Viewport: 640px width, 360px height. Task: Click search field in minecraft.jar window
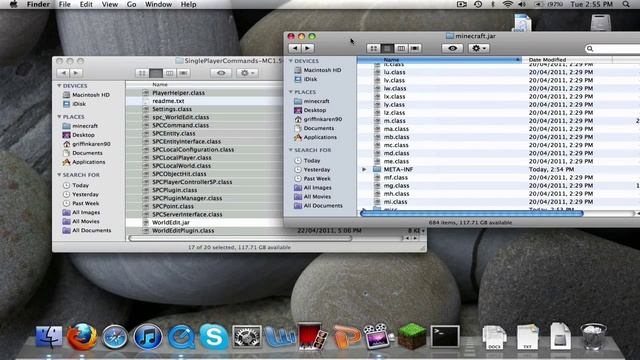tap(612, 49)
